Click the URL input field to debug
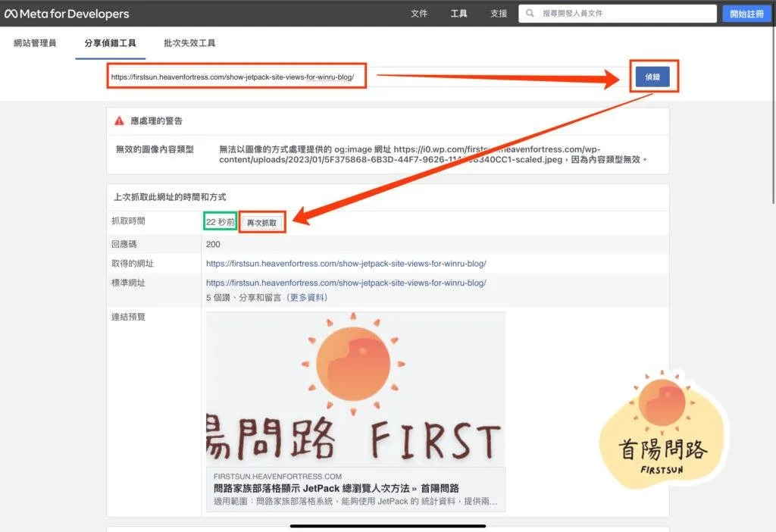This screenshot has height=532, width=776. coord(236,77)
